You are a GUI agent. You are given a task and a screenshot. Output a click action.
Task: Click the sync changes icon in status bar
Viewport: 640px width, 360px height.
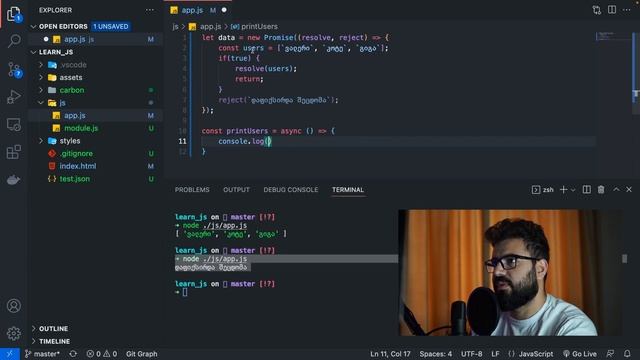point(73,354)
